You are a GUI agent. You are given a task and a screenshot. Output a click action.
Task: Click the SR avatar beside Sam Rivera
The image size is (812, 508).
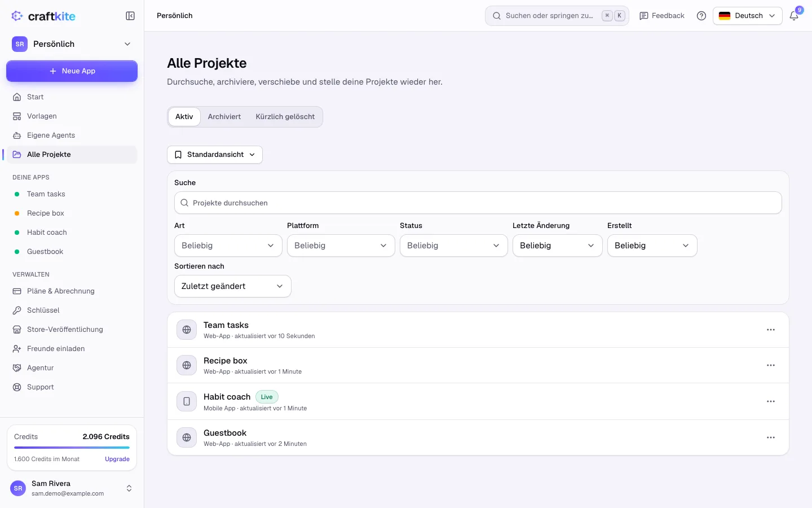pyautogui.click(x=18, y=488)
